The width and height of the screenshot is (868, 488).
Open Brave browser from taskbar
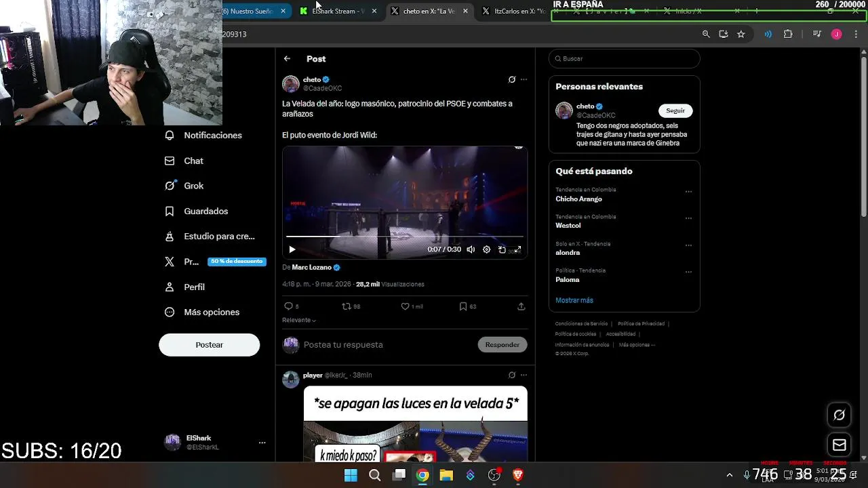[x=518, y=475]
